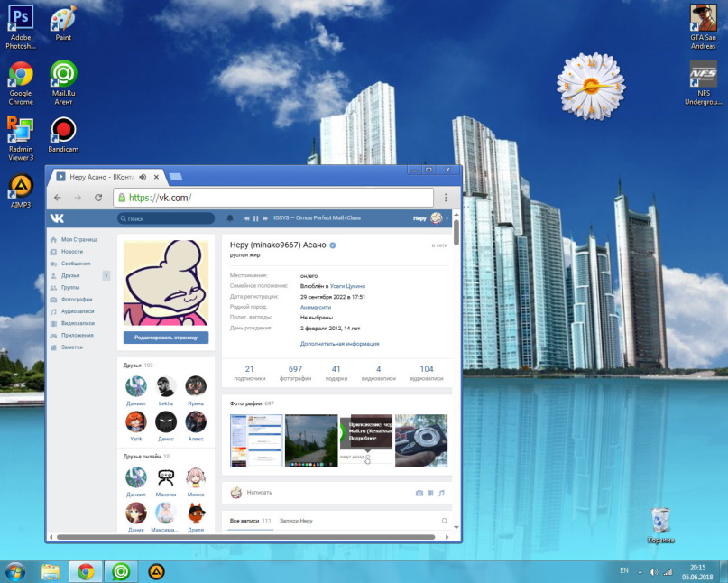Click the VK logo in header
The height and width of the screenshot is (583, 728).
pos(57,218)
